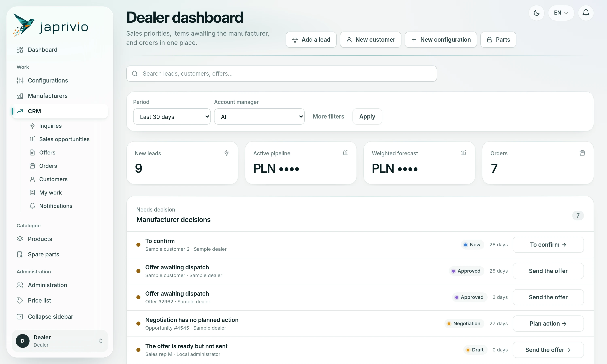Click the chart icon on Active pipeline card
The height and width of the screenshot is (364, 607).
[345, 153]
